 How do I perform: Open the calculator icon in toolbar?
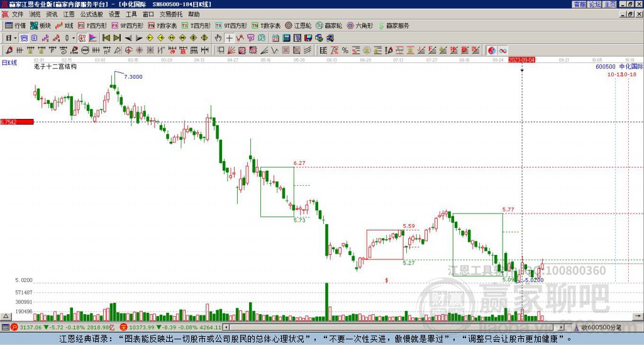click(x=286, y=38)
